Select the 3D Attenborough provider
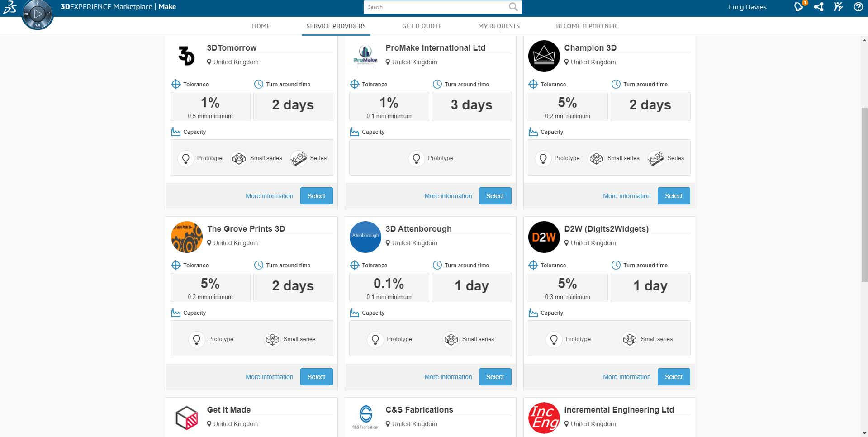The height and width of the screenshot is (437, 868). point(495,377)
